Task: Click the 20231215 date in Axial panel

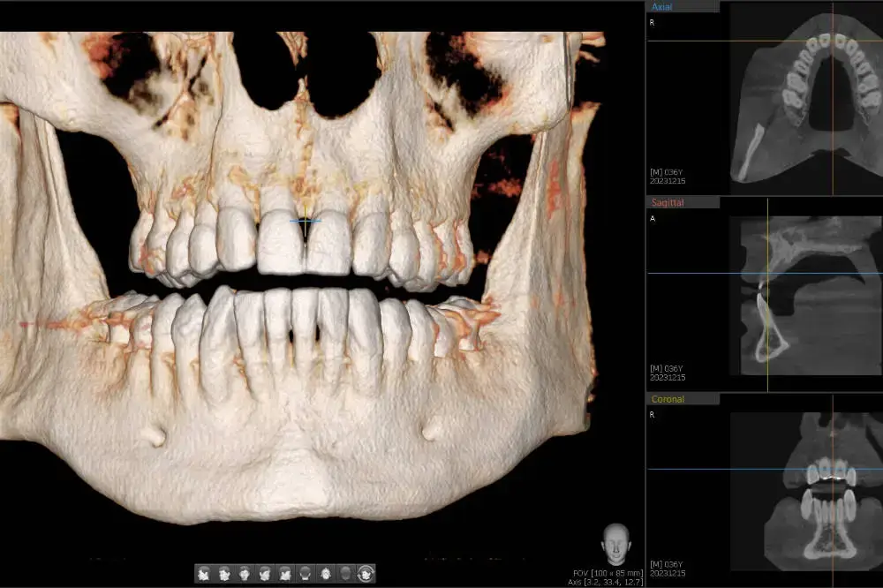Action: point(668,181)
